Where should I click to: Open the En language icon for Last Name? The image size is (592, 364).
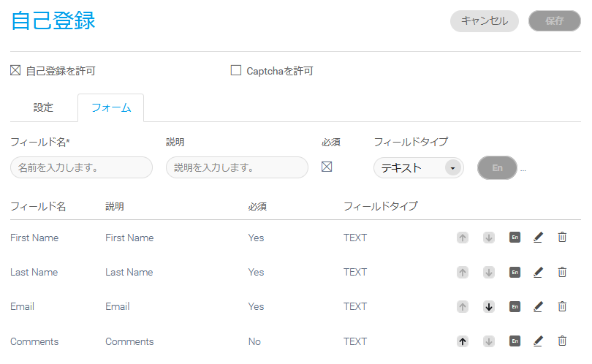[x=515, y=272]
